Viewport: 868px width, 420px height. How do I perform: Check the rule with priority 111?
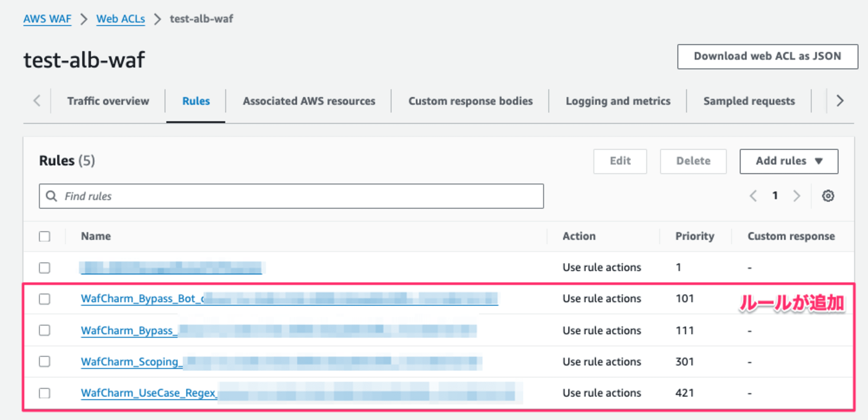click(44, 330)
